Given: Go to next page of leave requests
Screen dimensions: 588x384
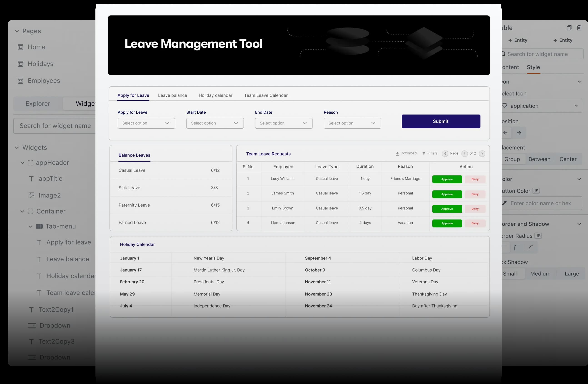Looking at the screenshot, I should tap(482, 154).
